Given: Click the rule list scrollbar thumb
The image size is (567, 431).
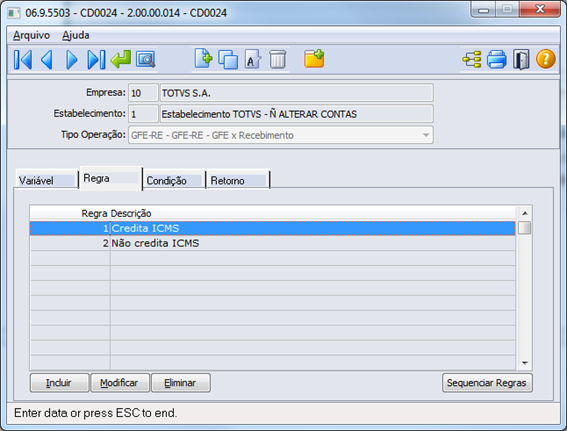Looking at the screenshot, I should click(x=525, y=228).
